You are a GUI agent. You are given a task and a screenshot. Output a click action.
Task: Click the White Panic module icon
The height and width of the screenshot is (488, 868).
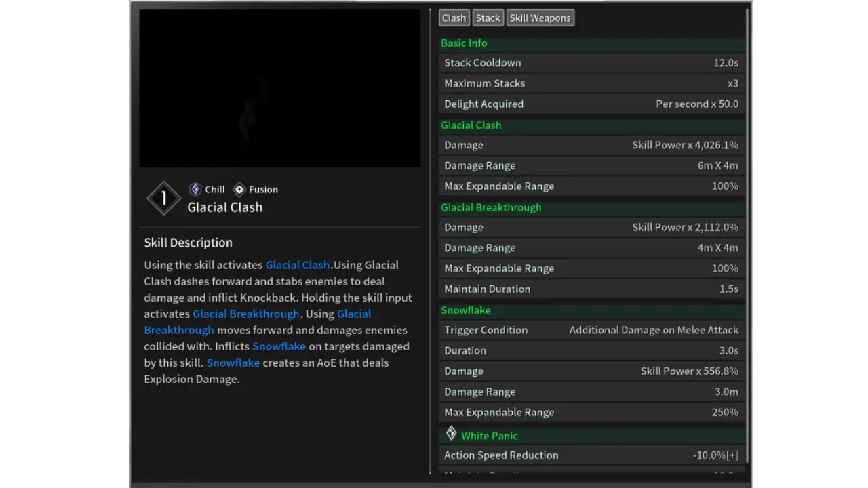pyautogui.click(x=451, y=434)
